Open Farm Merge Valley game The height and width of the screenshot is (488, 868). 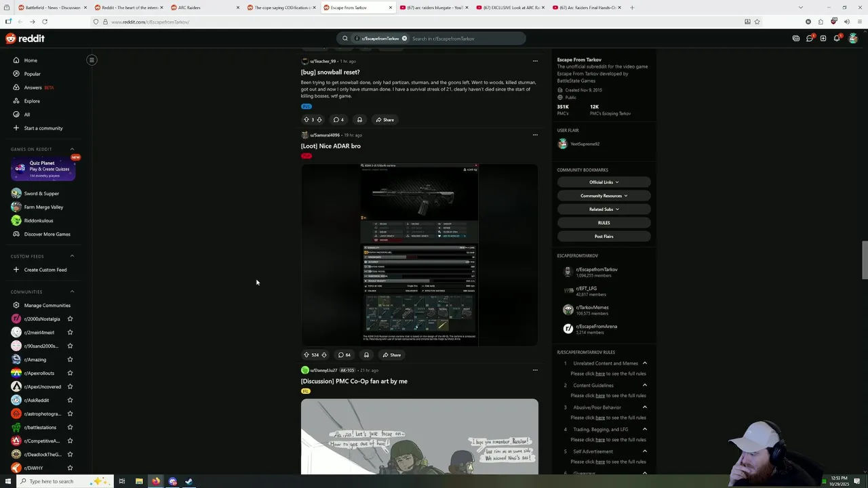tap(45, 207)
